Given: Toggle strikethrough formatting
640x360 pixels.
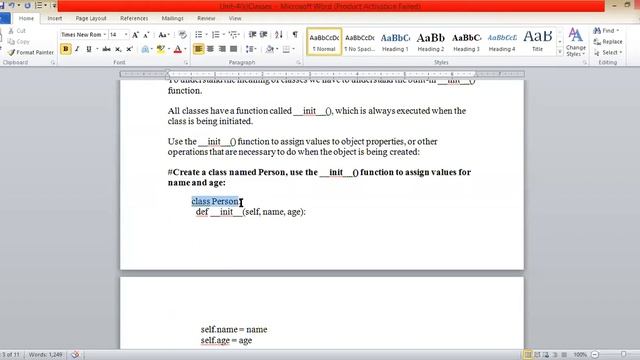Looking at the screenshot, I should tap(107, 49).
